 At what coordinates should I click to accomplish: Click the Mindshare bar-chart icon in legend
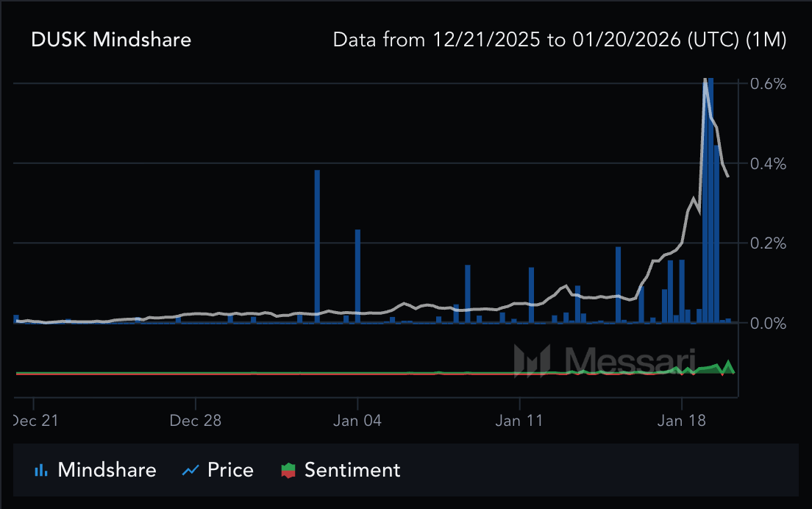(x=42, y=470)
